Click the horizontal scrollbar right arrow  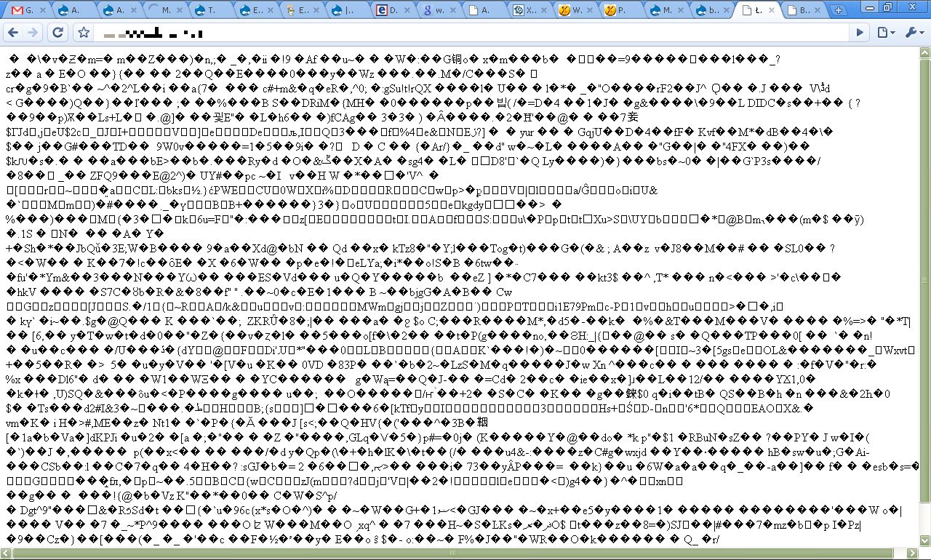click(x=913, y=553)
